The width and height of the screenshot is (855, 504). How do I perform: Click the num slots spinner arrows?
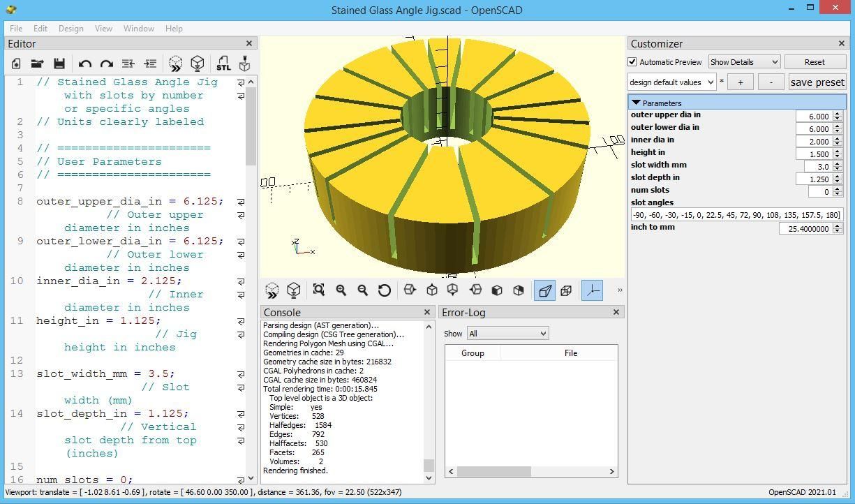[838, 191]
